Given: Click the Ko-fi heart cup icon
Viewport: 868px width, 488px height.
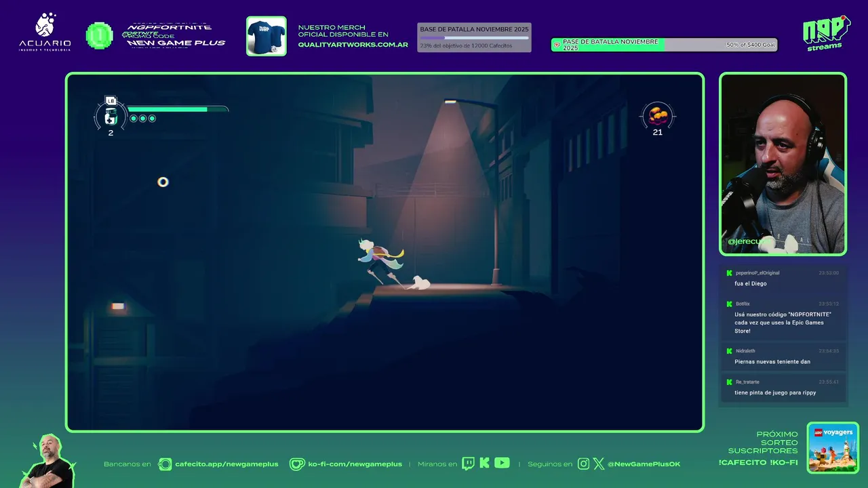Looking at the screenshot, I should point(297,464).
